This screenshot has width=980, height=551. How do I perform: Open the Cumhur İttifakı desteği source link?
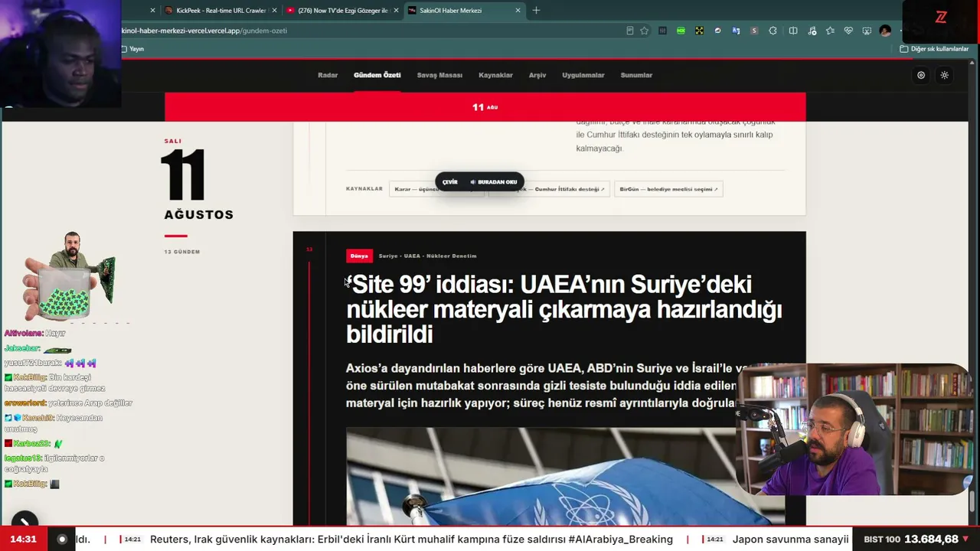[550, 189]
